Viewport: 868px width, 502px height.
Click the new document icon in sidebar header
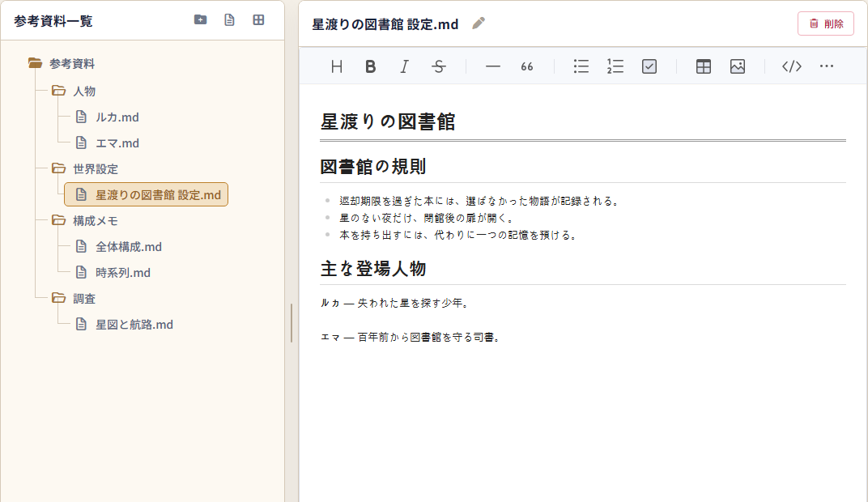click(229, 20)
